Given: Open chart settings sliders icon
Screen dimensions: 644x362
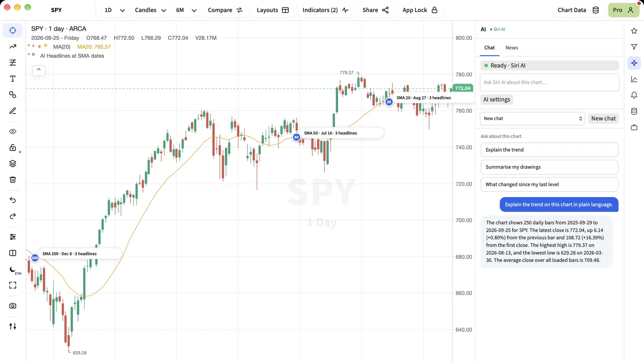Looking at the screenshot, I should (13, 237).
